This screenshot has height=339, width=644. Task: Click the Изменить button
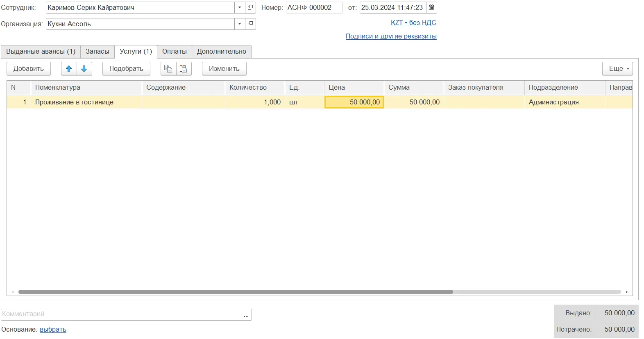coord(224,69)
